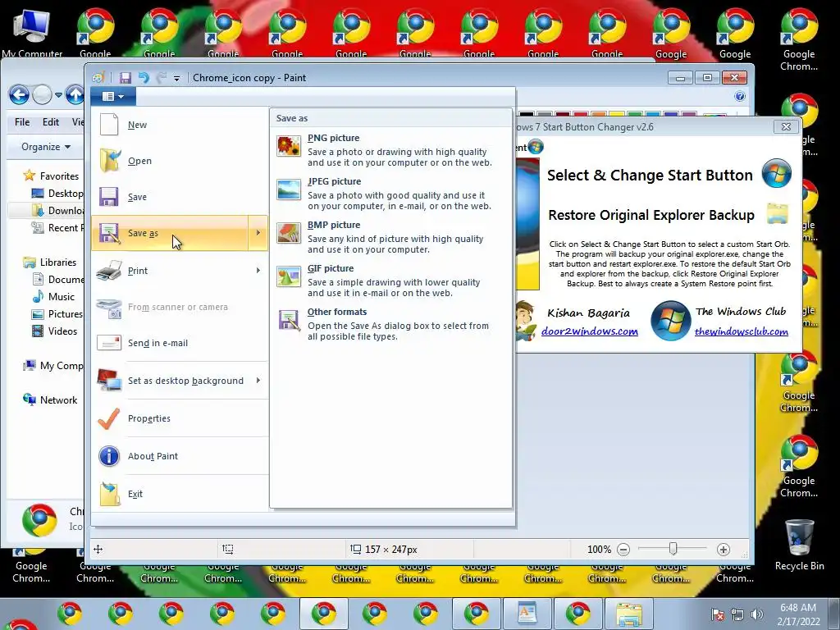Click the Undo arrow in Paint title bar
The height and width of the screenshot is (630, 840).
144,78
